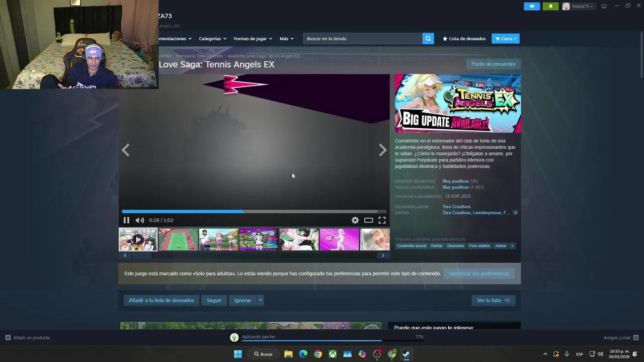Open File Explorer from taskbar

(288, 354)
